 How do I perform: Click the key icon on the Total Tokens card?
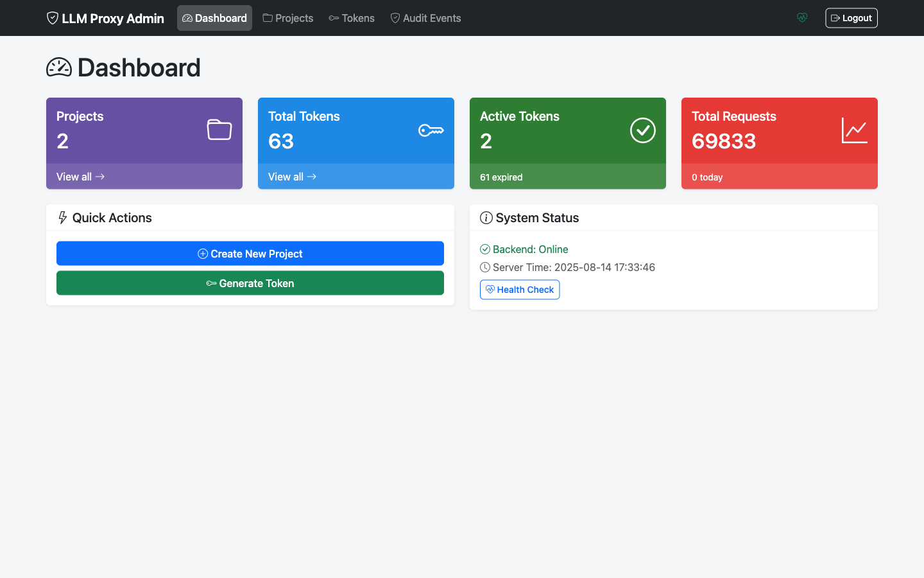(431, 130)
